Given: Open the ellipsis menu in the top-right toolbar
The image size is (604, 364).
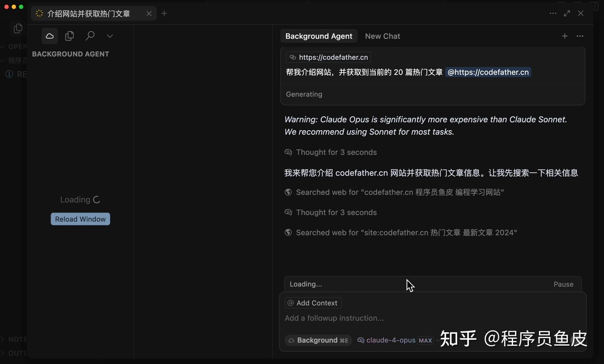Looking at the screenshot, I should click(553, 13).
